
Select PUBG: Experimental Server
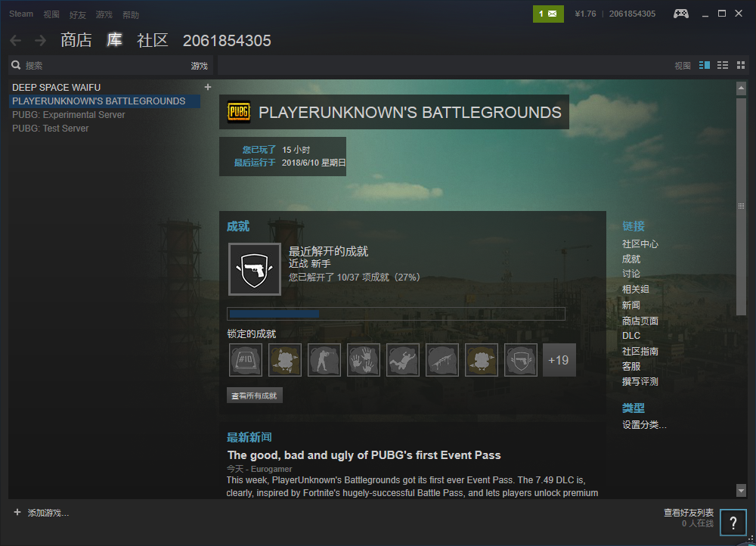[x=69, y=115]
